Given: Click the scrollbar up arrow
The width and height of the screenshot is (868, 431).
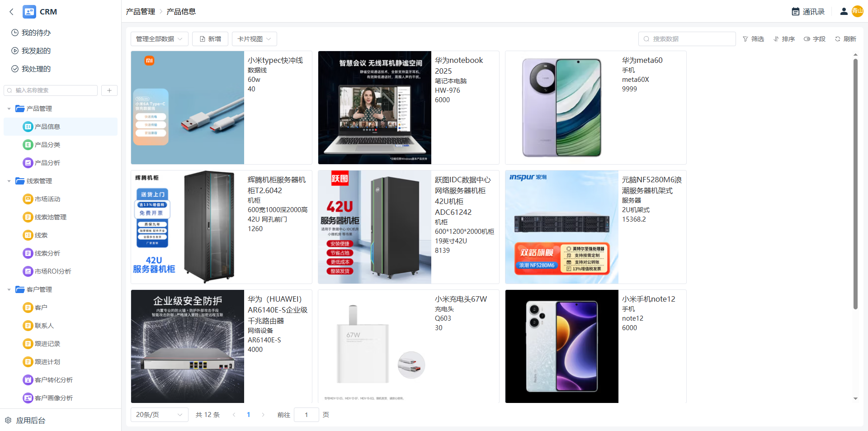Looking at the screenshot, I should click(855, 54).
